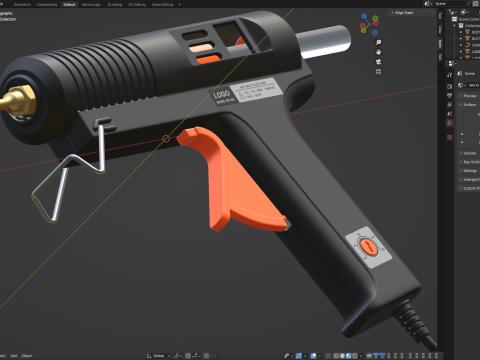The width and height of the screenshot is (480, 360).
Task: Click the CORD curve object icon in outliner
Action: point(467,45)
